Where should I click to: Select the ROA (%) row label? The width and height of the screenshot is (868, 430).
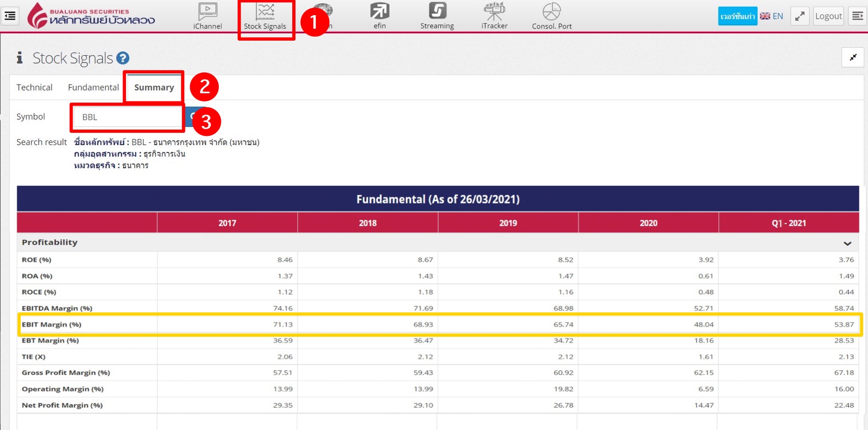click(x=37, y=276)
